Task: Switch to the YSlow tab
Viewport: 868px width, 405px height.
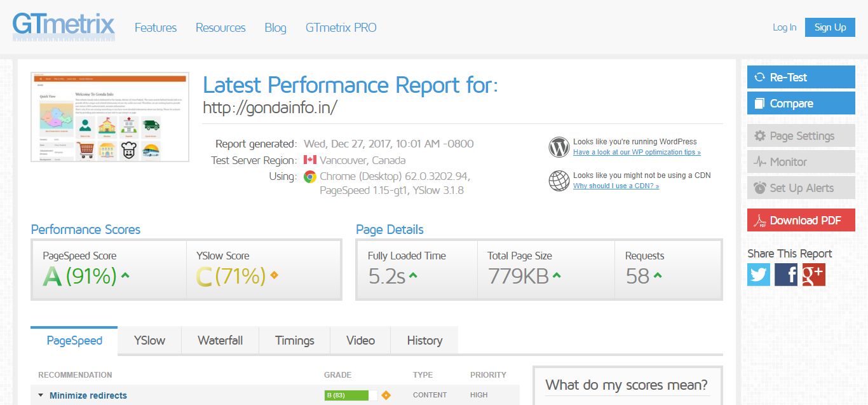Action: pos(149,340)
